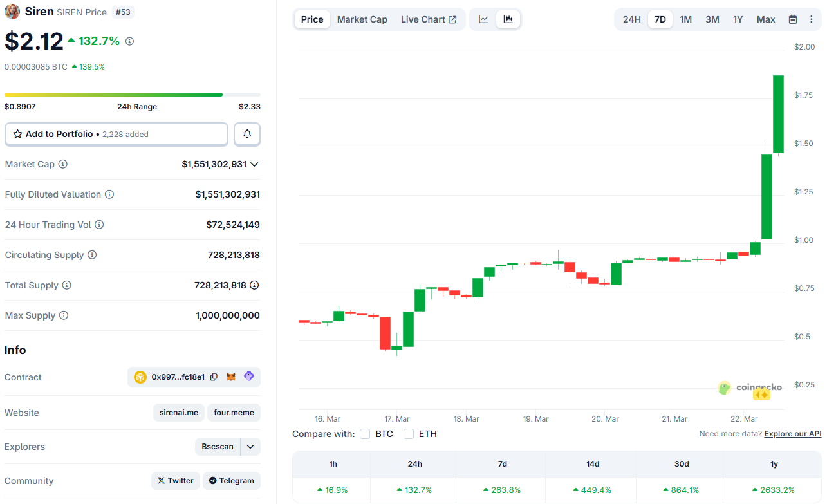Open the Siren Twitter community button
The height and width of the screenshot is (504, 827).
tap(175, 480)
